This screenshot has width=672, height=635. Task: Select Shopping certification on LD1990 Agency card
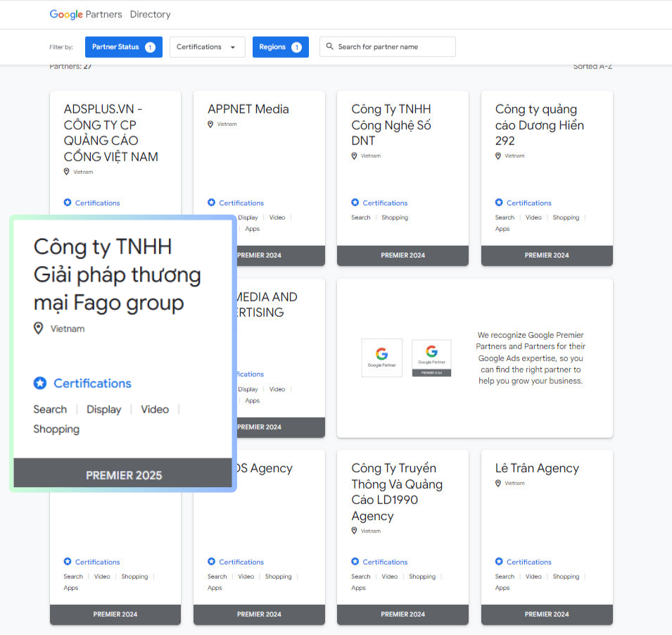(422, 577)
